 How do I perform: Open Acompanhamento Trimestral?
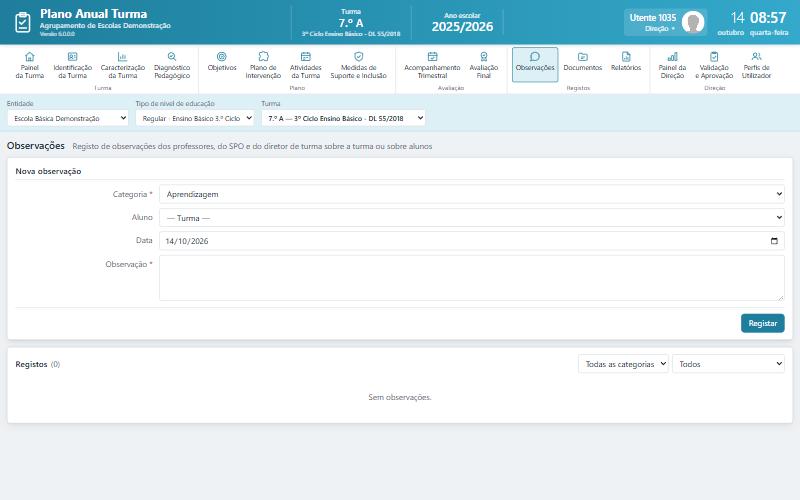pos(432,65)
